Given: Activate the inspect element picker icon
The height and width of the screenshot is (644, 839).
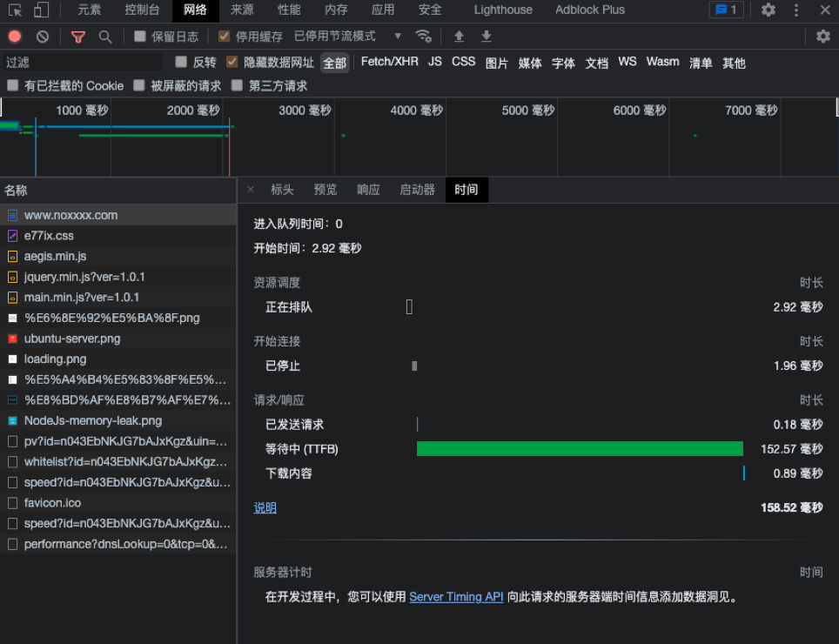Looking at the screenshot, I should [15, 10].
